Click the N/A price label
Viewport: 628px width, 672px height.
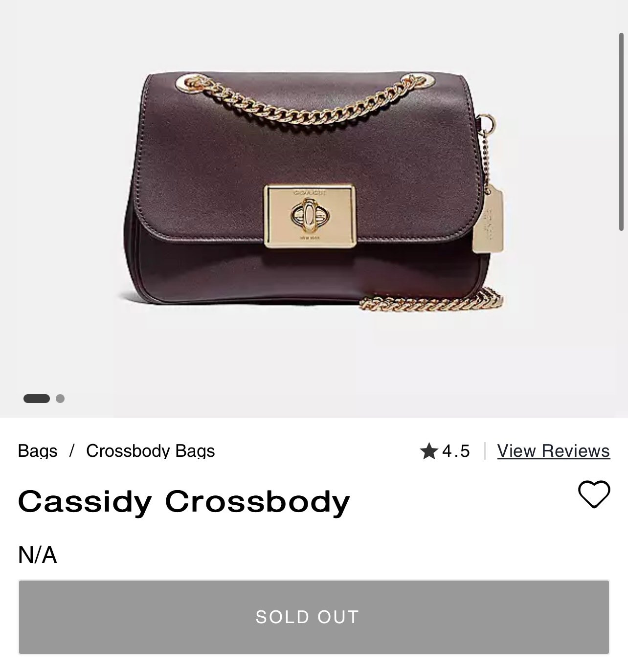tap(38, 555)
